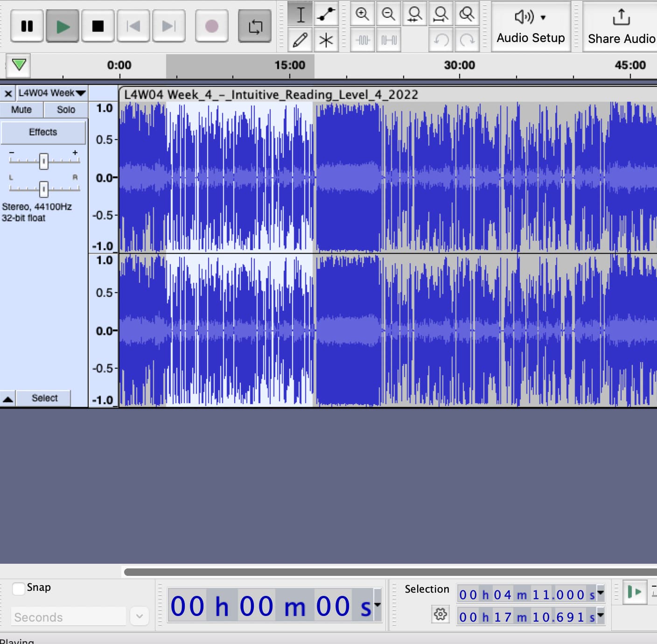Pause playback with the Pause button

(27, 26)
